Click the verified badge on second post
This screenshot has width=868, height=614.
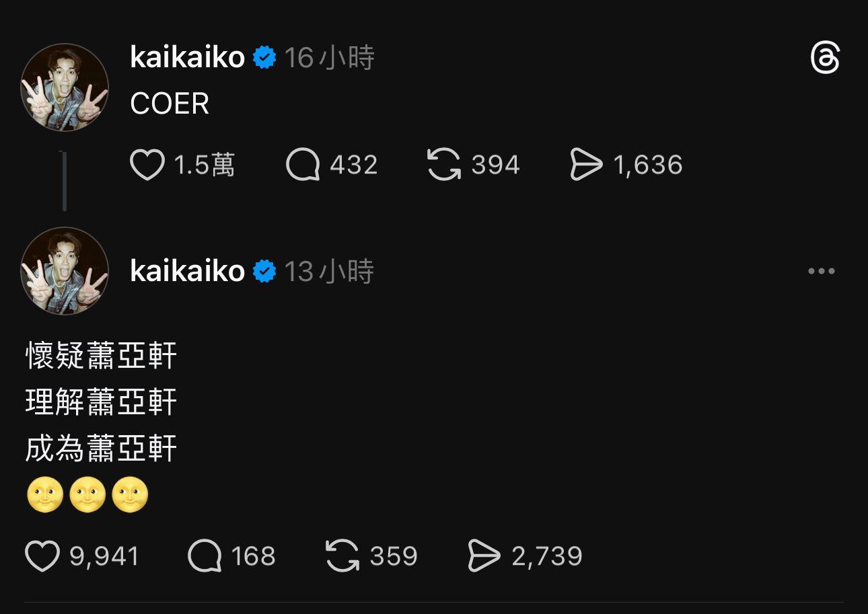(264, 272)
